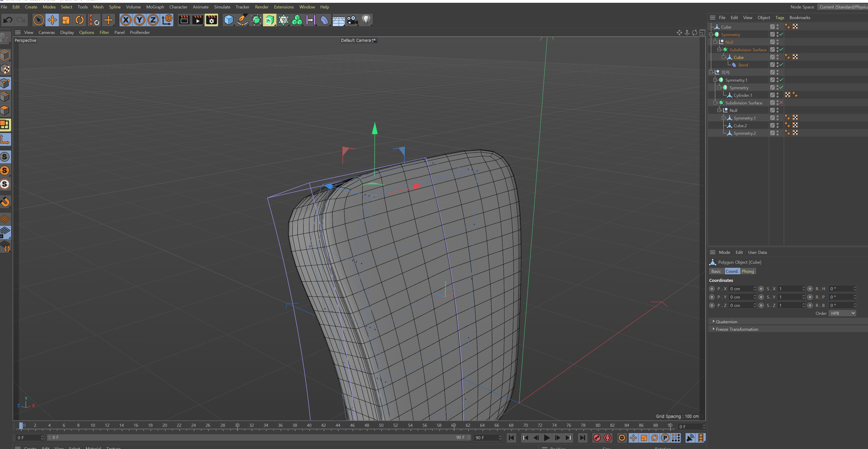Toggle Z axis lock

(x=153, y=20)
